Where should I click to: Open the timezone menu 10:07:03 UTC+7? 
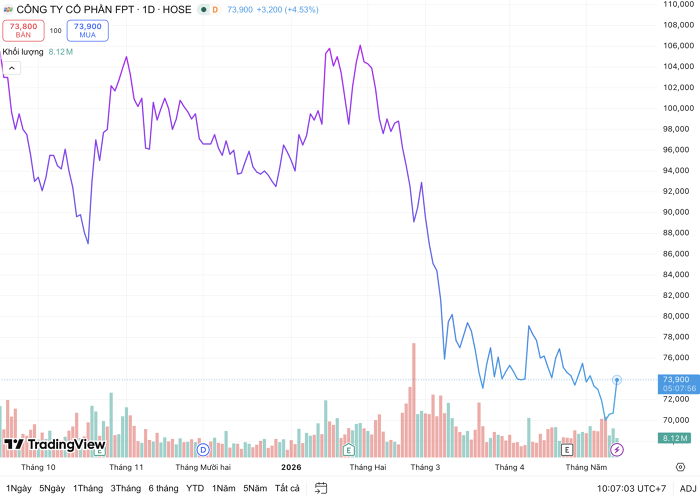[632, 489]
